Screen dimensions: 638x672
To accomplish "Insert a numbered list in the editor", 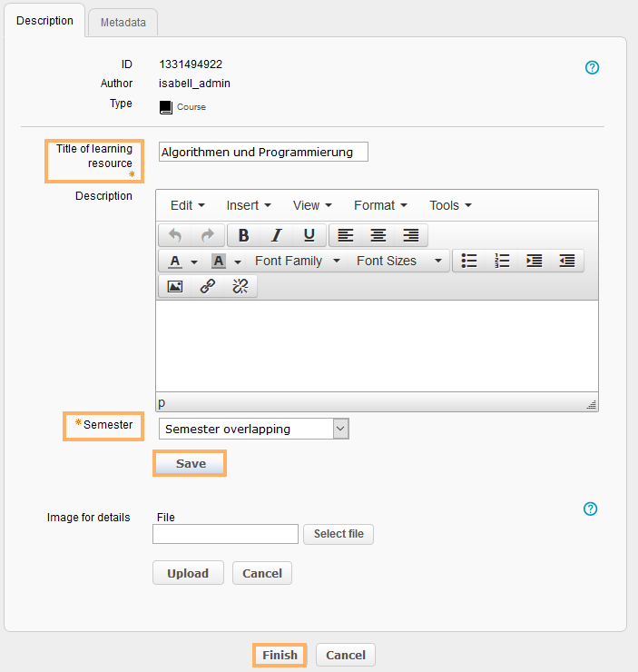I will [x=502, y=261].
